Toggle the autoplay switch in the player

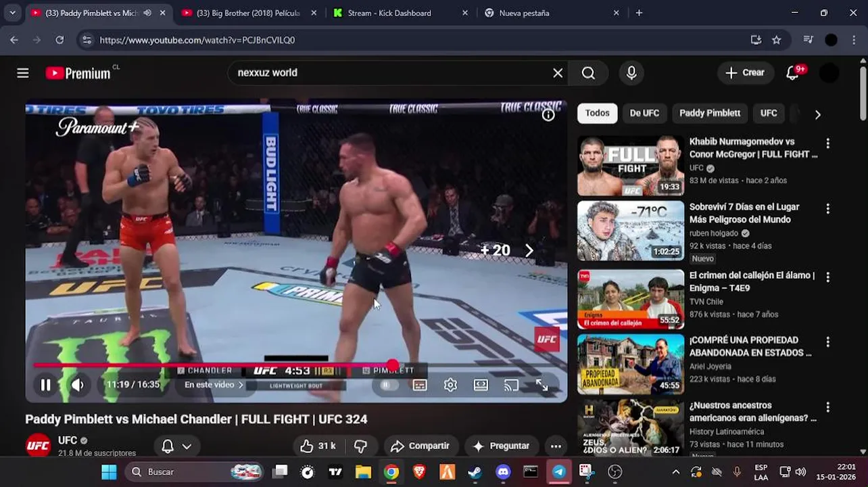pos(389,385)
